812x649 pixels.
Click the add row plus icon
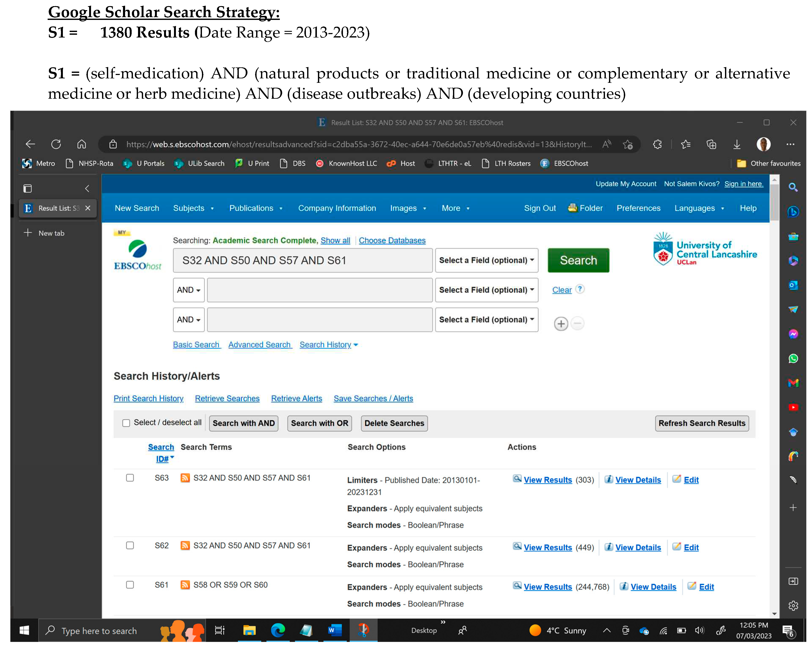click(x=561, y=324)
